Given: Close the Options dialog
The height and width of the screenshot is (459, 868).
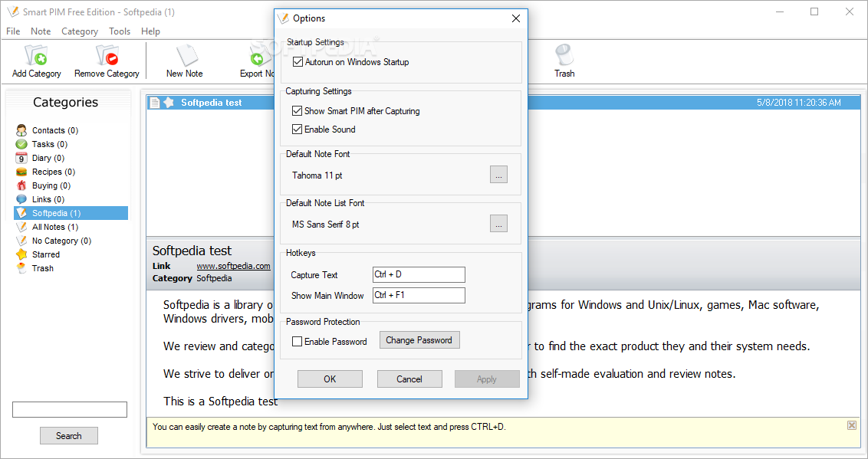Looking at the screenshot, I should click(516, 19).
